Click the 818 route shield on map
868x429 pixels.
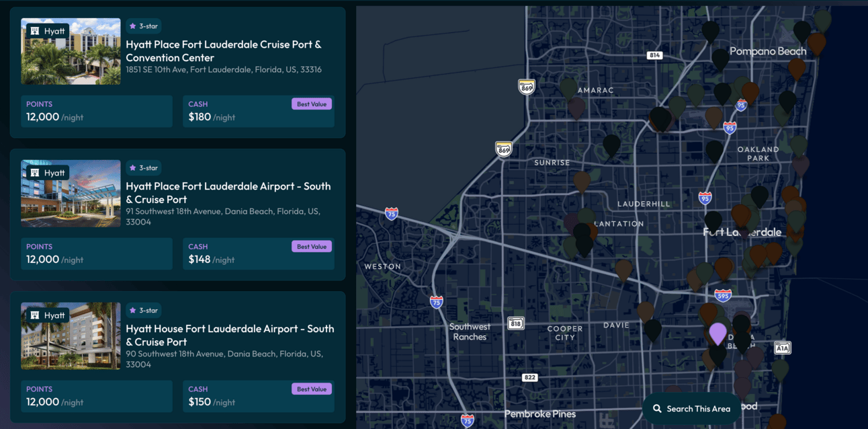[x=515, y=323]
